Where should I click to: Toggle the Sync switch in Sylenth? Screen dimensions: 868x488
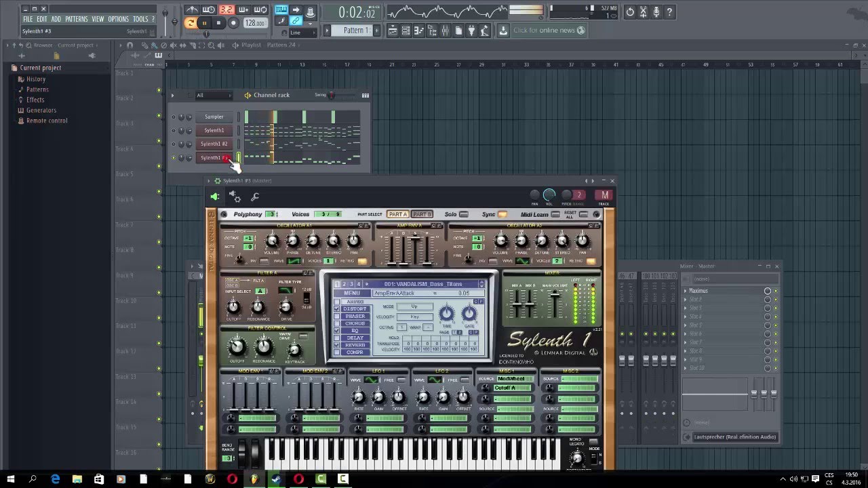click(502, 214)
